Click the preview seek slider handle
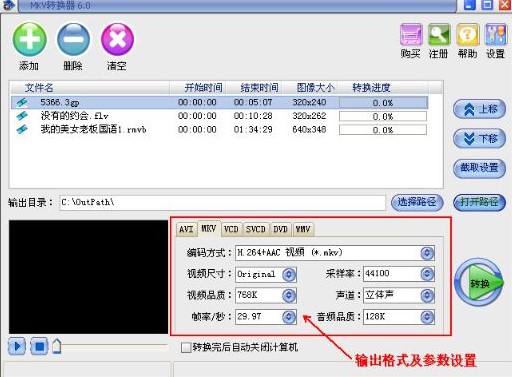The image size is (512, 377). tap(57, 346)
